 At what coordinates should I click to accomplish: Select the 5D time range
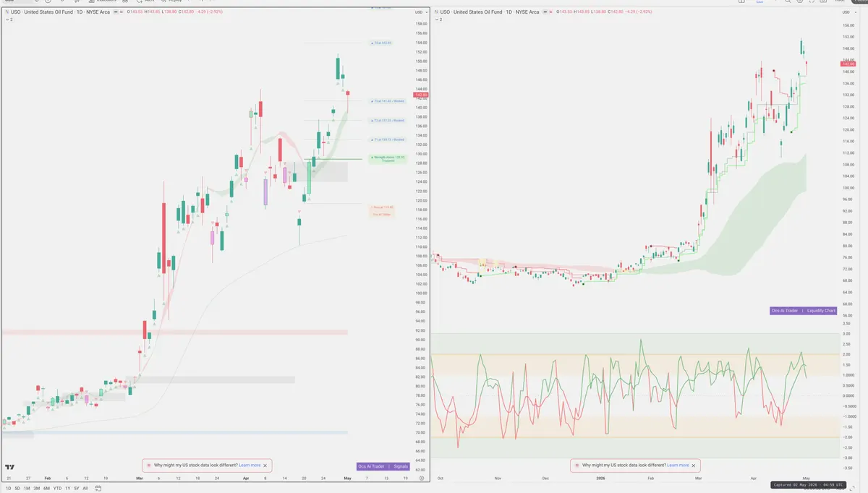click(x=18, y=489)
